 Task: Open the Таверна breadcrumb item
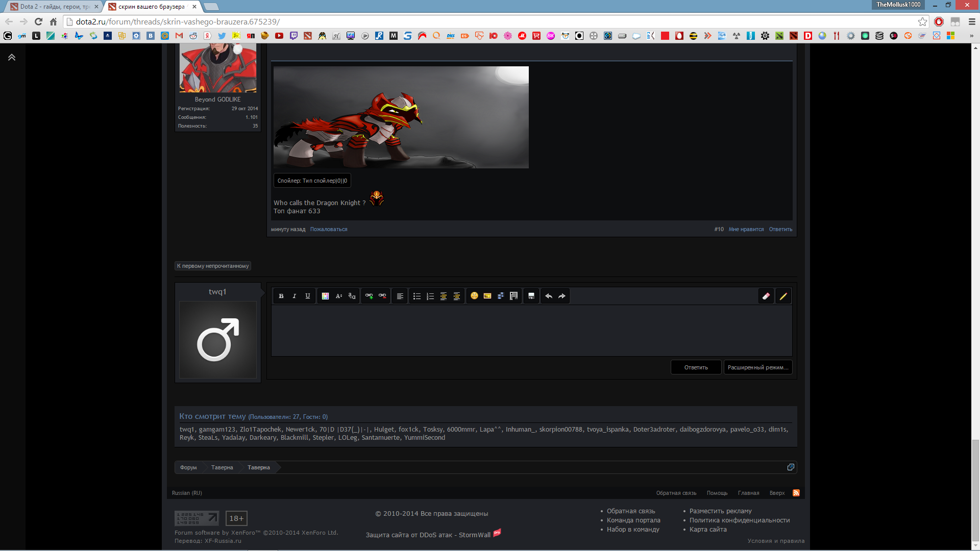pos(222,467)
